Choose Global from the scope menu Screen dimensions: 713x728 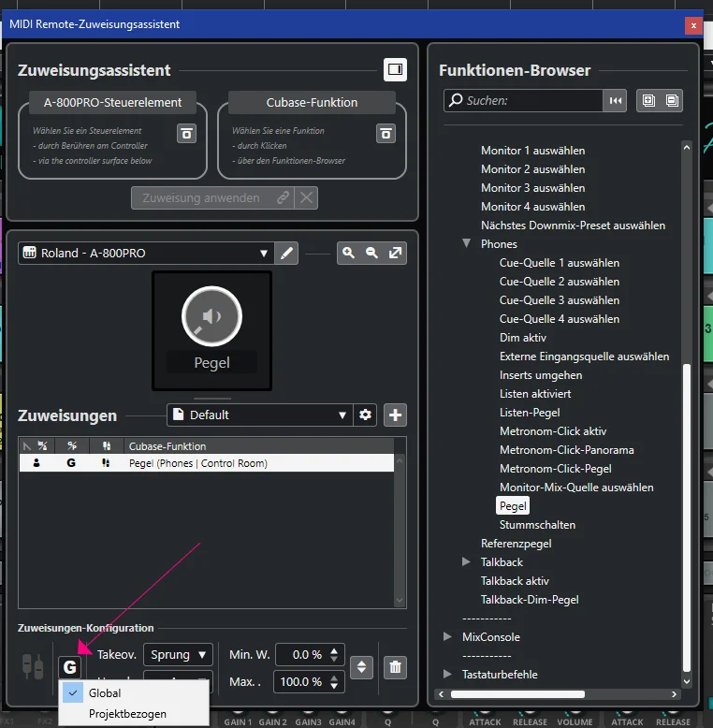[x=134, y=693]
